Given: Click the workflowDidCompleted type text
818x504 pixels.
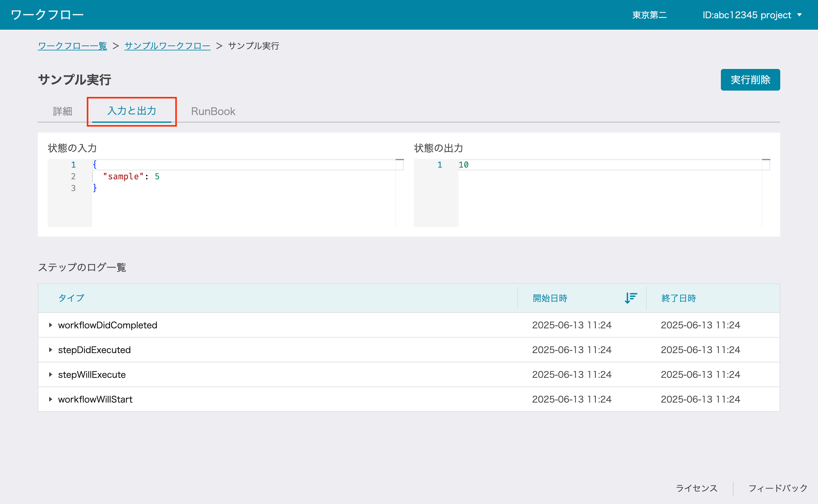Looking at the screenshot, I should coord(107,325).
